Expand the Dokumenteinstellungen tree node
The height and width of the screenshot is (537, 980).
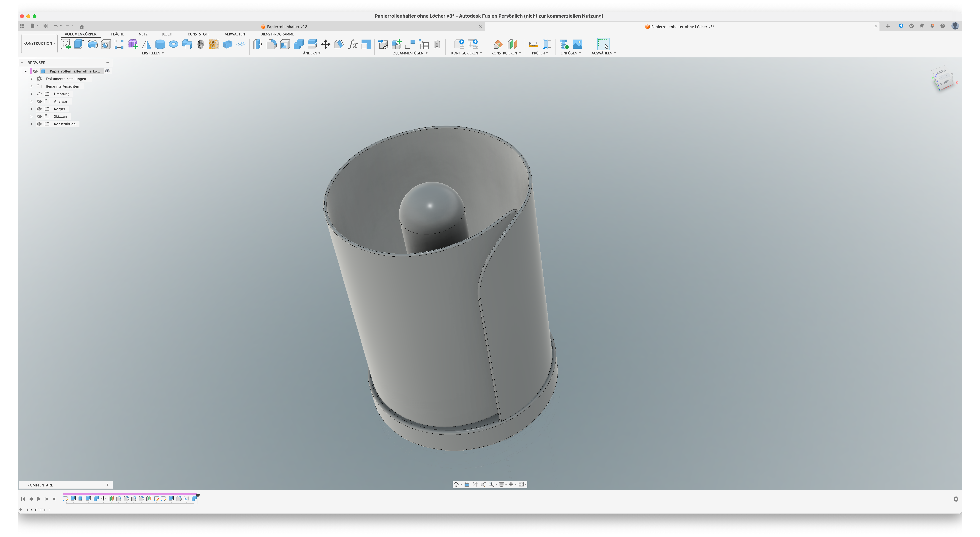point(32,79)
